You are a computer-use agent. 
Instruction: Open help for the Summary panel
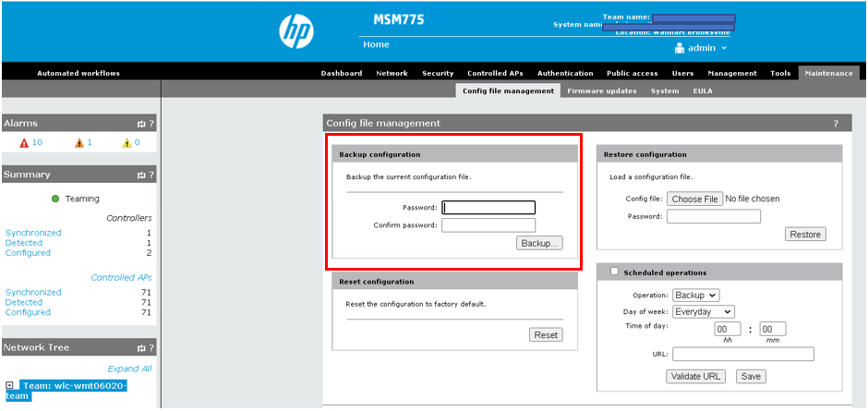pyautogui.click(x=151, y=175)
